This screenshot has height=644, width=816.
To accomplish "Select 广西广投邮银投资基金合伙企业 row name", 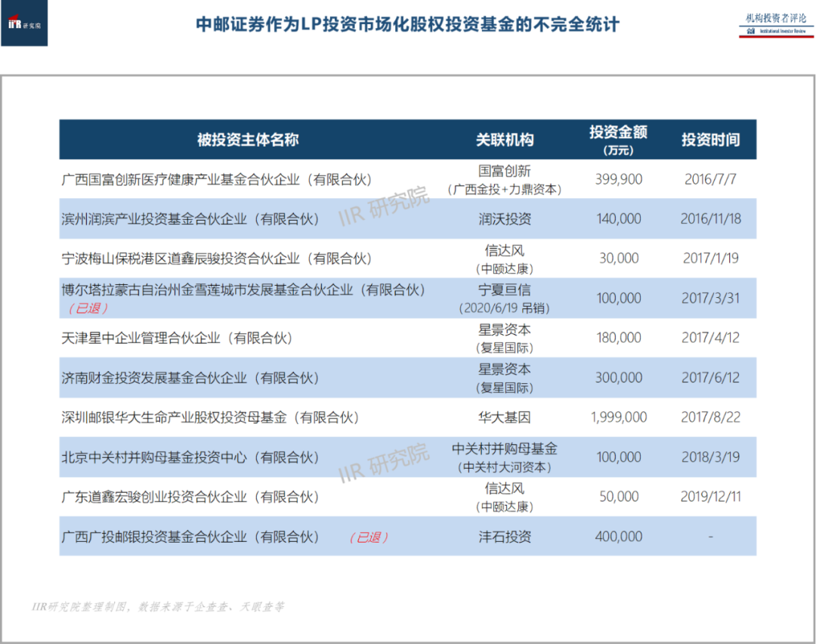I will pos(190,537).
